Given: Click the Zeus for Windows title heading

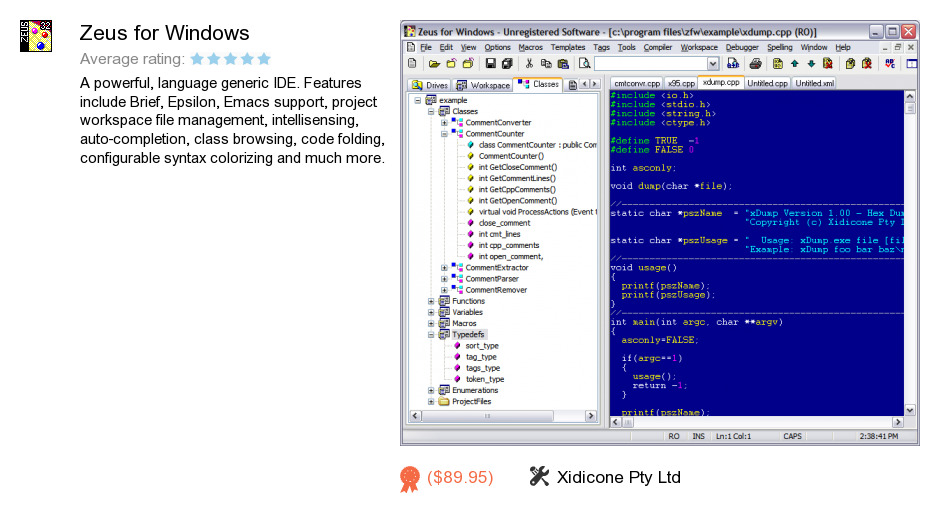Looking at the screenshot, I should tap(164, 33).
